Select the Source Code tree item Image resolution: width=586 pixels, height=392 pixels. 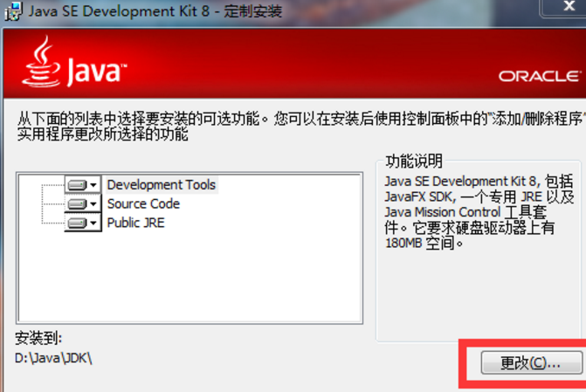[143, 203]
